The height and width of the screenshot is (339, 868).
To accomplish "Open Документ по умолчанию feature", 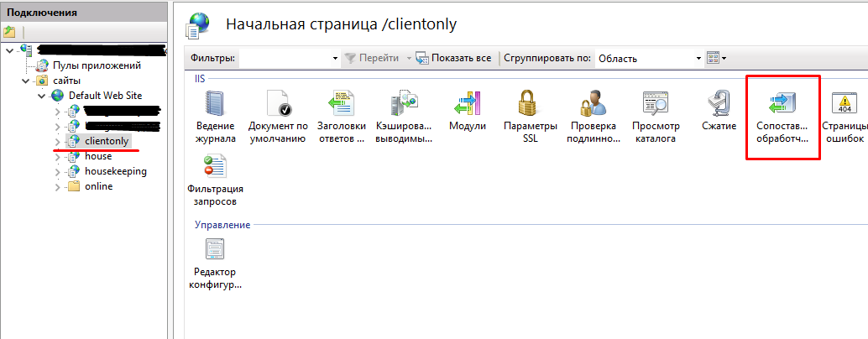I will [279, 117].
